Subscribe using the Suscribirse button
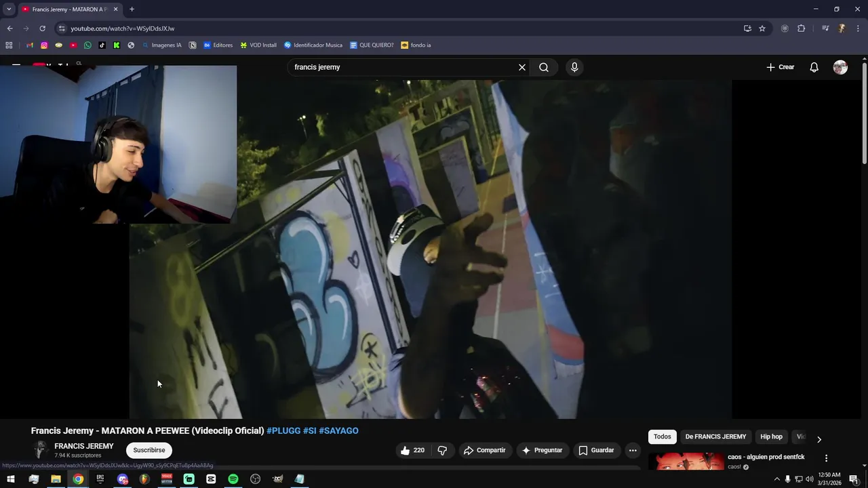 (x=149, y=450)
